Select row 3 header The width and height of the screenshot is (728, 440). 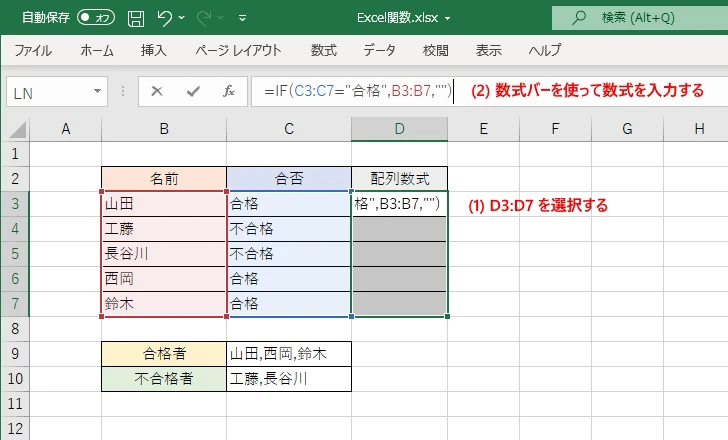click(x=15, y=204)
